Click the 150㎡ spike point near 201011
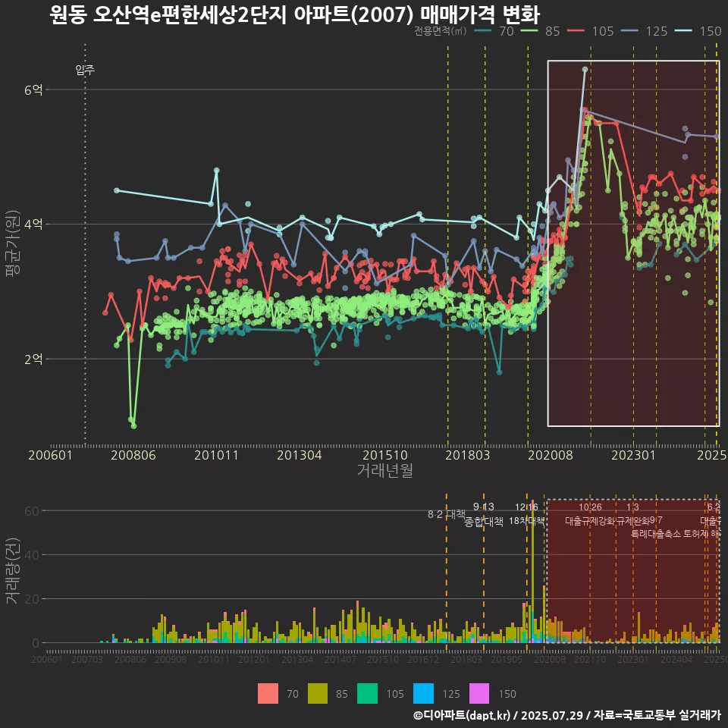Screen dimensions: 728x728 [216, 171]
